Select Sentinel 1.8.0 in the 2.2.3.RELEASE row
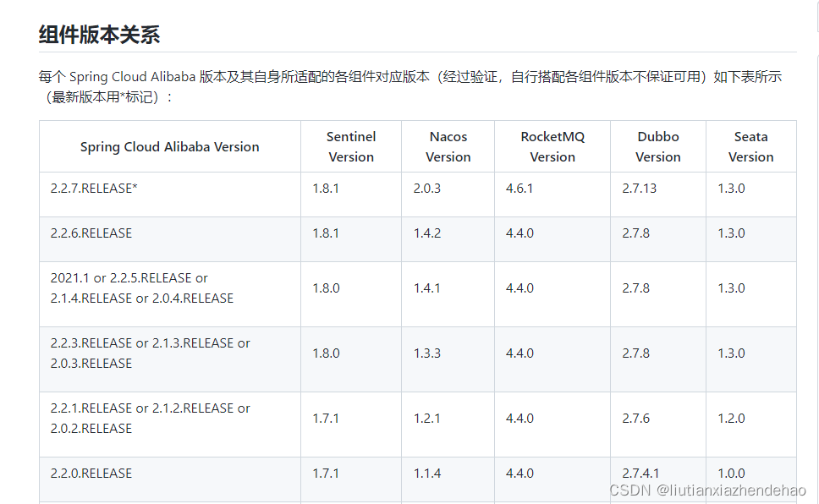The height and width of the screenshot is (504, 819). point(326,353)
